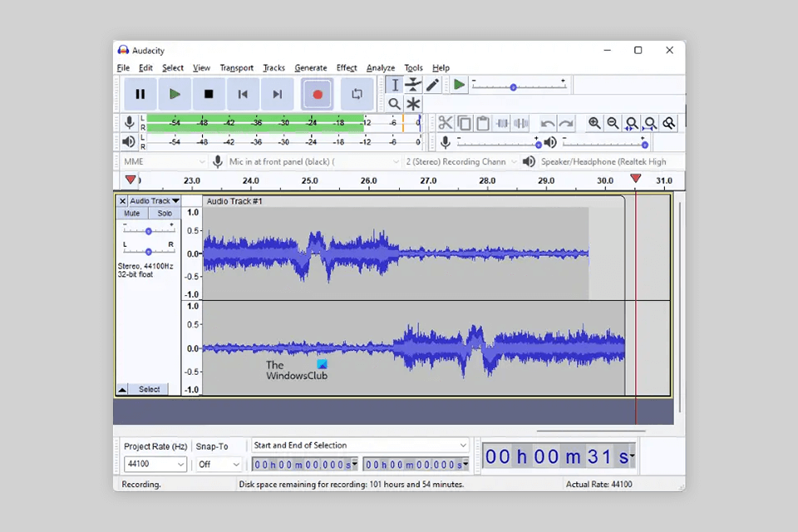The width and height of the screenshot is (798, 532).
Task: Click the selection start time field
Action: pyautogui.click(x=305, y=465)
